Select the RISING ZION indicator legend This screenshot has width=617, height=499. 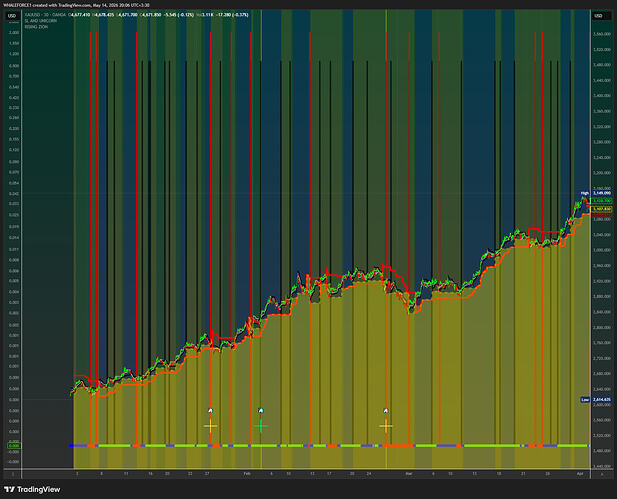coord(36,27)
